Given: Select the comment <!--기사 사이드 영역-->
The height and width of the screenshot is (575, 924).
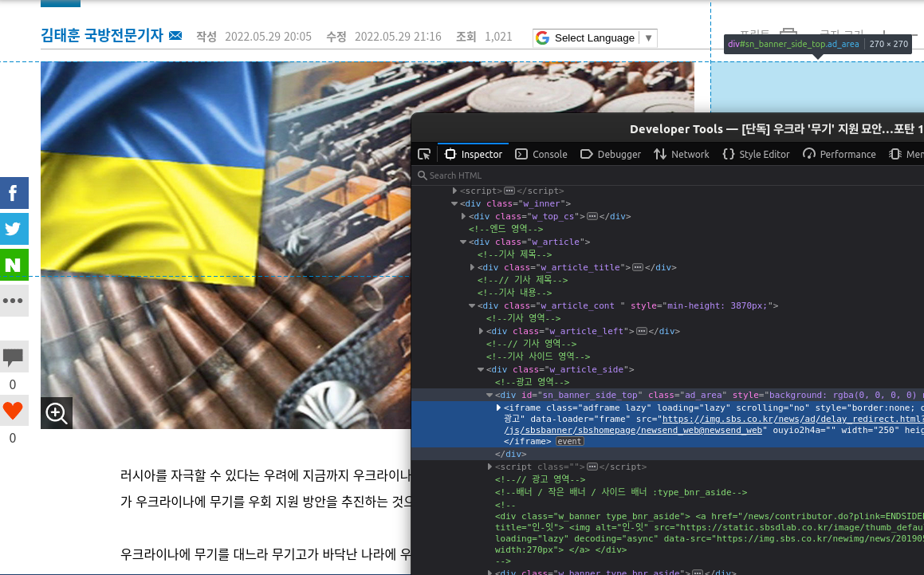Looking at the screenshot, I should pyautogui.click(x=538, y=356).
